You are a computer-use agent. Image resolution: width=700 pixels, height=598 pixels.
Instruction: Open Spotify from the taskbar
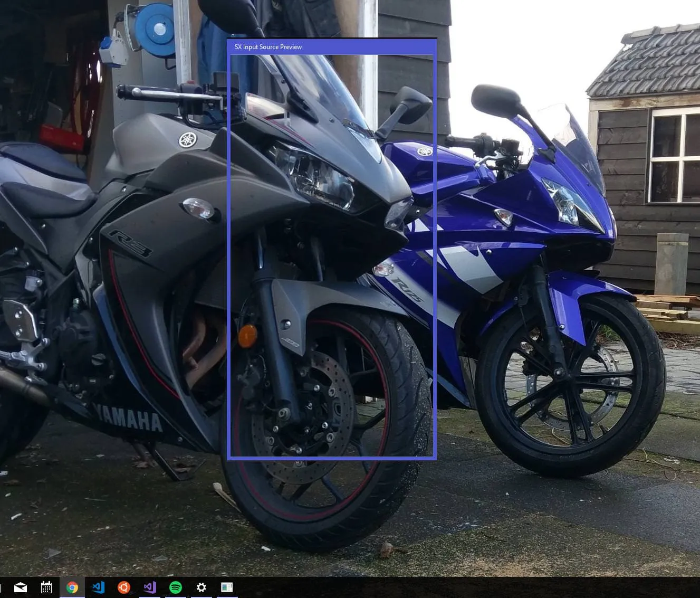coord(176,587)
